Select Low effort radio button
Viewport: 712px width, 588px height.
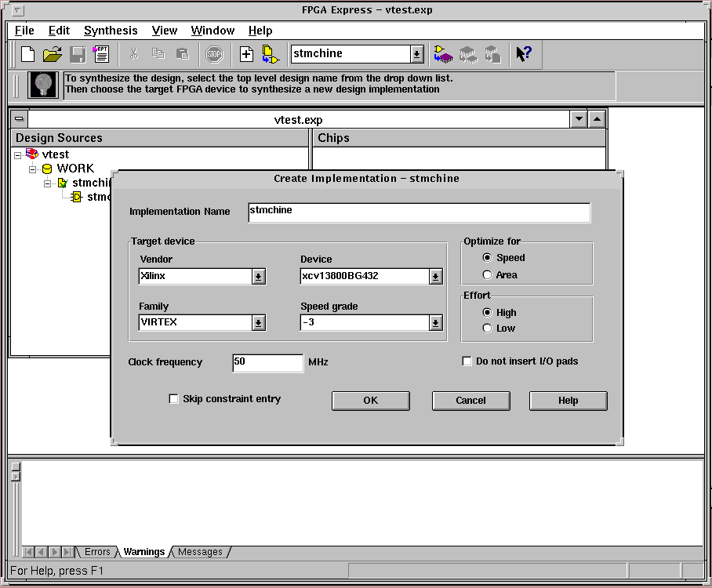[x=487, y=328]
